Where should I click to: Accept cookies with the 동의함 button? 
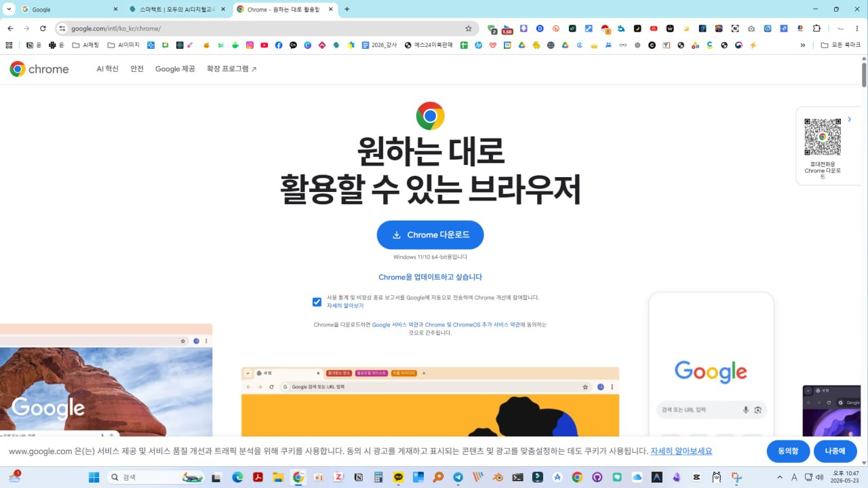pyautogui.click(x=788, y=451)
